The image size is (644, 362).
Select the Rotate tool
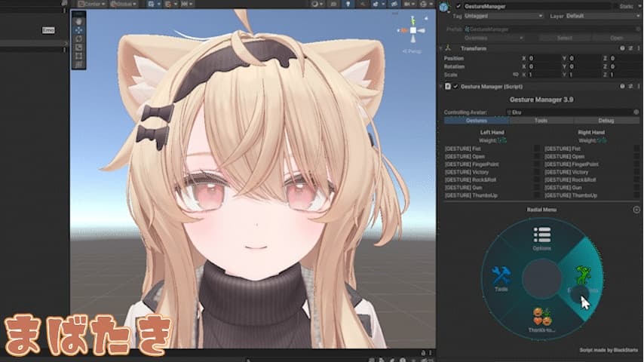click(78, 39)
